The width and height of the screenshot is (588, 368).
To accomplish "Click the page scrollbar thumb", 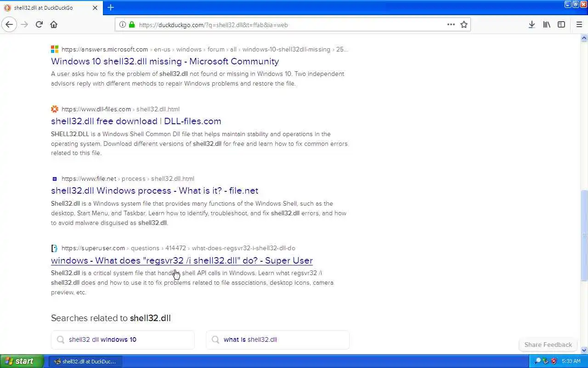I will tap(584, 235).
